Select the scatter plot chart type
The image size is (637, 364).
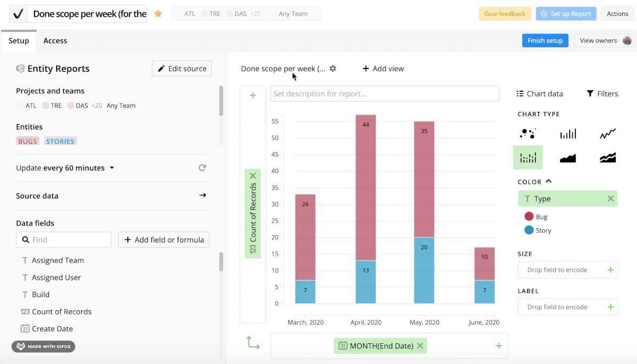click(x=528, y=133)
